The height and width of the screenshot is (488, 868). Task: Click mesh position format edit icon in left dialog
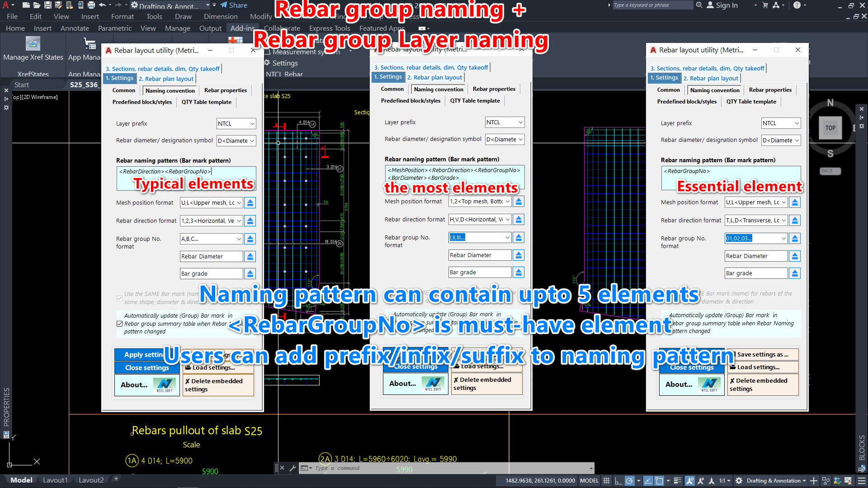(x=250, y=203)
